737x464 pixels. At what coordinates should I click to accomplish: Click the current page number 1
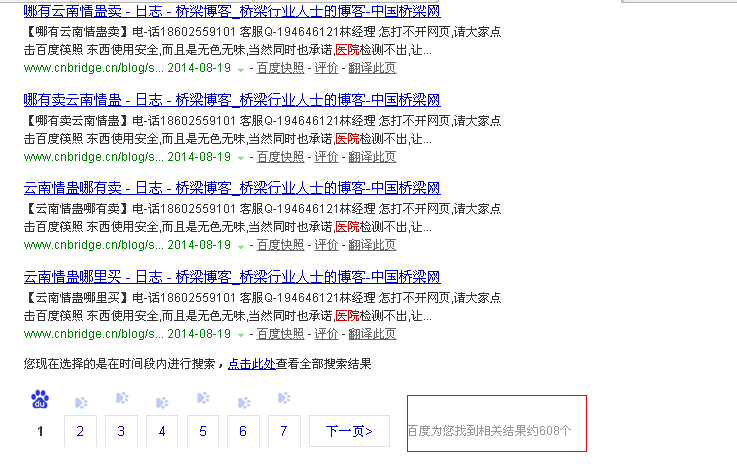(40, 431)
